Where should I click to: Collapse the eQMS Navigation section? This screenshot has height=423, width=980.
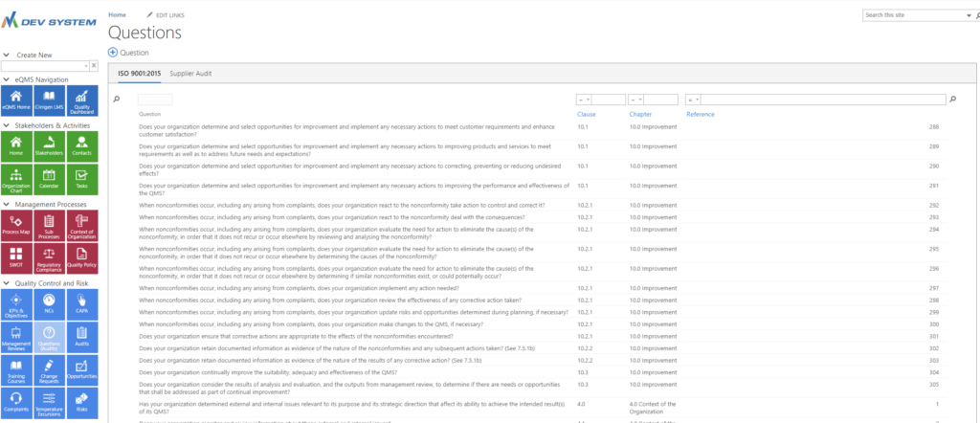tap(6, 79)
